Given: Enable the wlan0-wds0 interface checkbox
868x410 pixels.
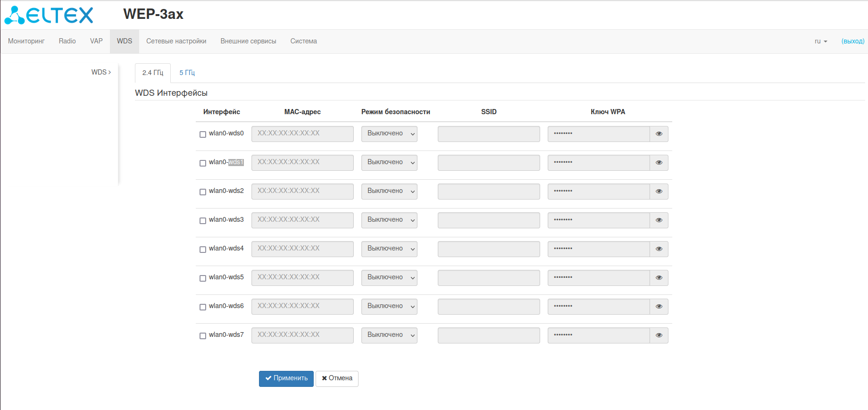Looking at the screenshot, I should point(203,134).
